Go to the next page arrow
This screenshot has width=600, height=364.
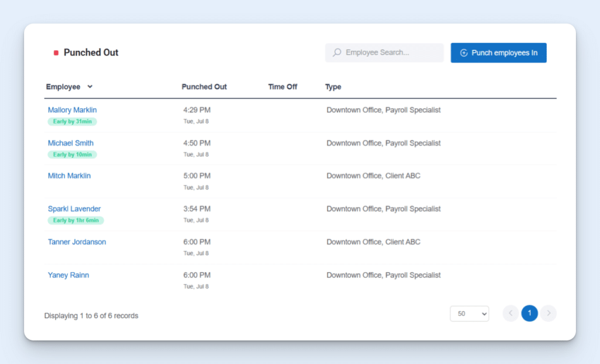click(548, 314)
